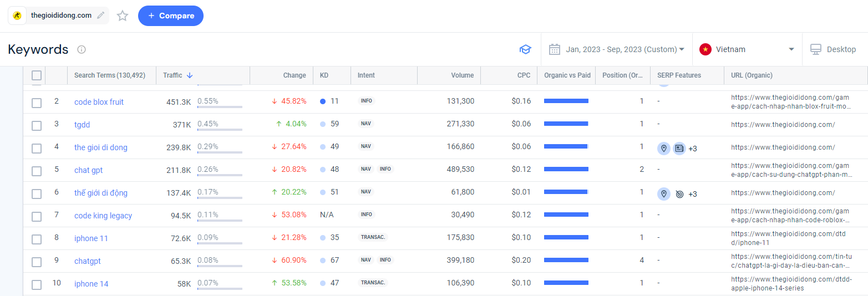
Task: Open the chatgpt keyword link
Action: coord(88,261)
